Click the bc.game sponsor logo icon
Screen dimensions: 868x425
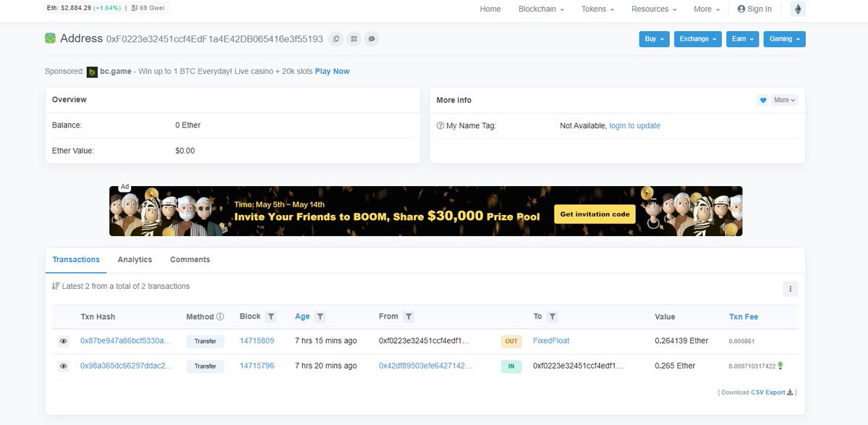92,72
